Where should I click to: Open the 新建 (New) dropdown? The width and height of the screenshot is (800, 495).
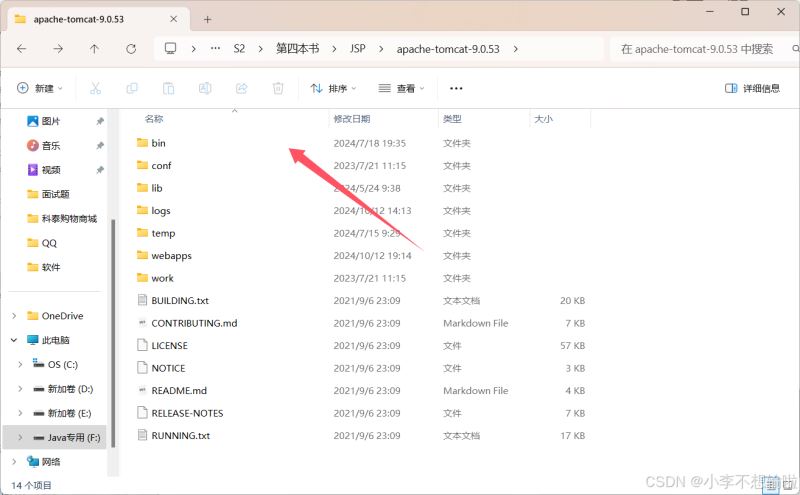40,88
